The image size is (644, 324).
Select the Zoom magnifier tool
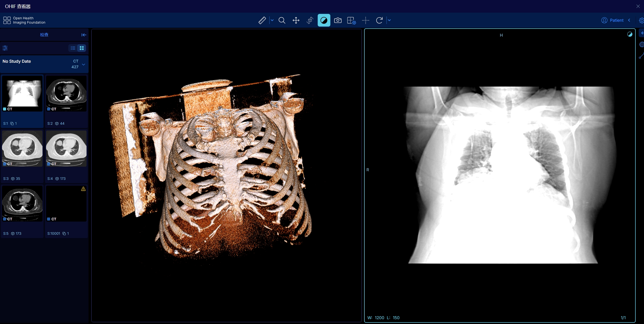tap(282, 20)
